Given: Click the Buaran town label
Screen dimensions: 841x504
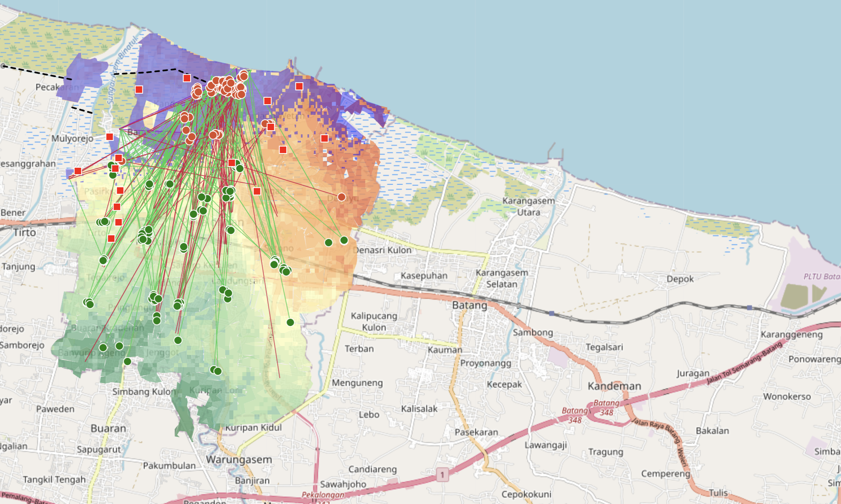Looking at the screenshot, I should (108, 428).
